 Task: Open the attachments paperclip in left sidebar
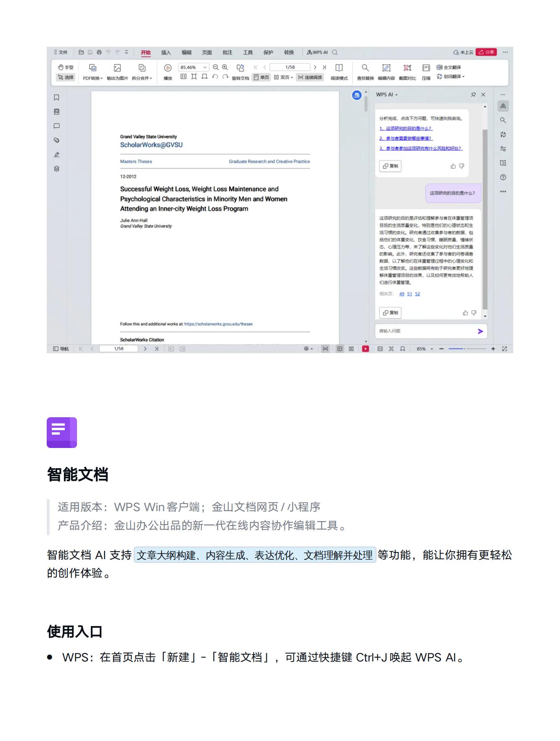click(x=57, y=140)
